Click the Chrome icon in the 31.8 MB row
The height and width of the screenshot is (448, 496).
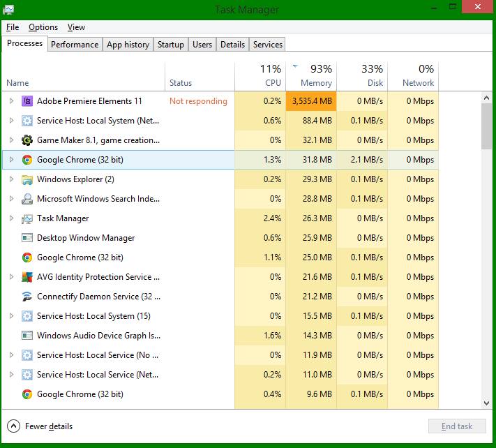click(x=27, y=160)
